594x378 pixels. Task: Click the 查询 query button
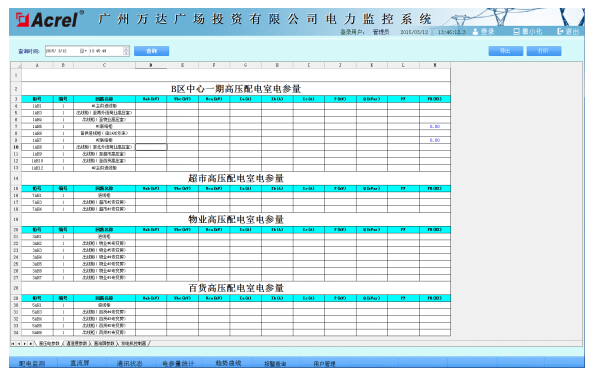pos(152,51)
